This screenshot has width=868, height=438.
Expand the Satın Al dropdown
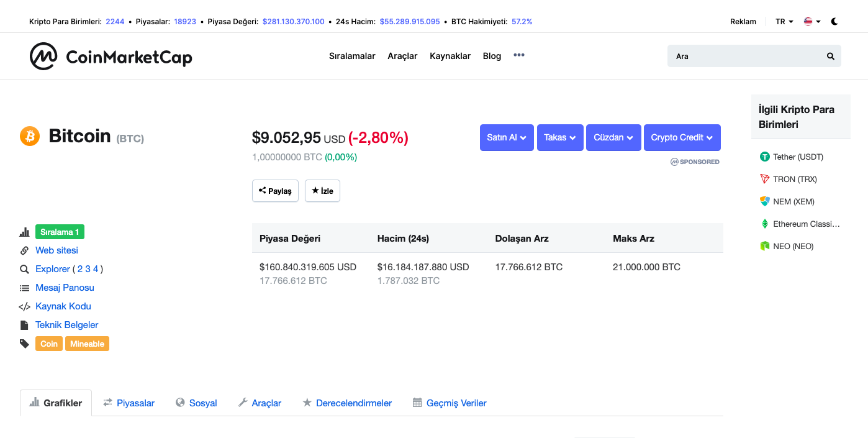507,137
